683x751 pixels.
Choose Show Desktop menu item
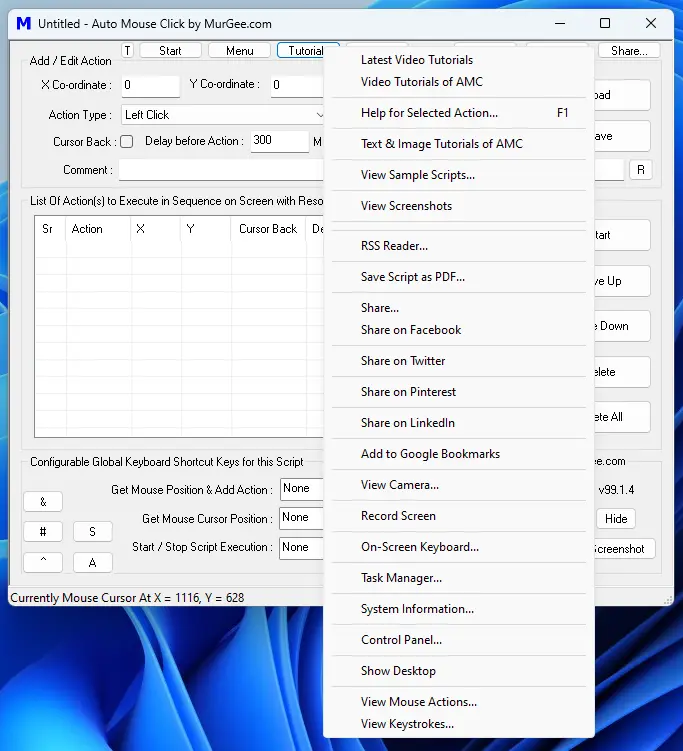click(398, 671)
